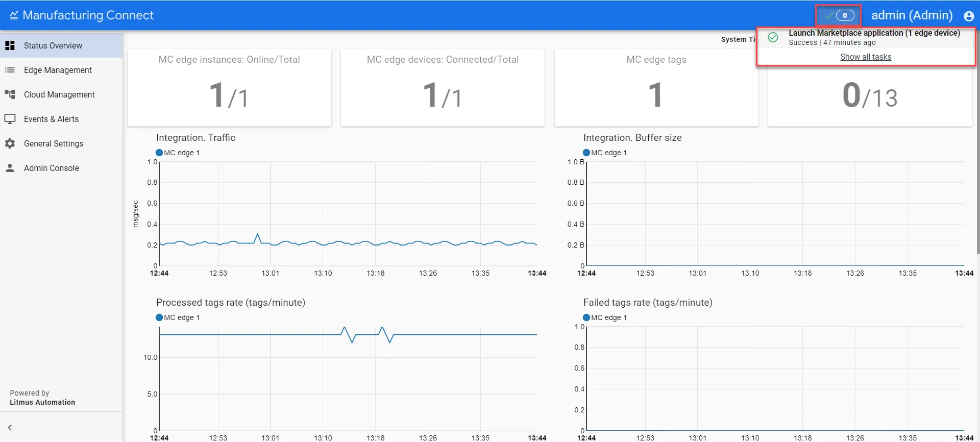
Task: Click the Cloud Management tree icon
Action: pyautogui.click(x=10, y=94)
